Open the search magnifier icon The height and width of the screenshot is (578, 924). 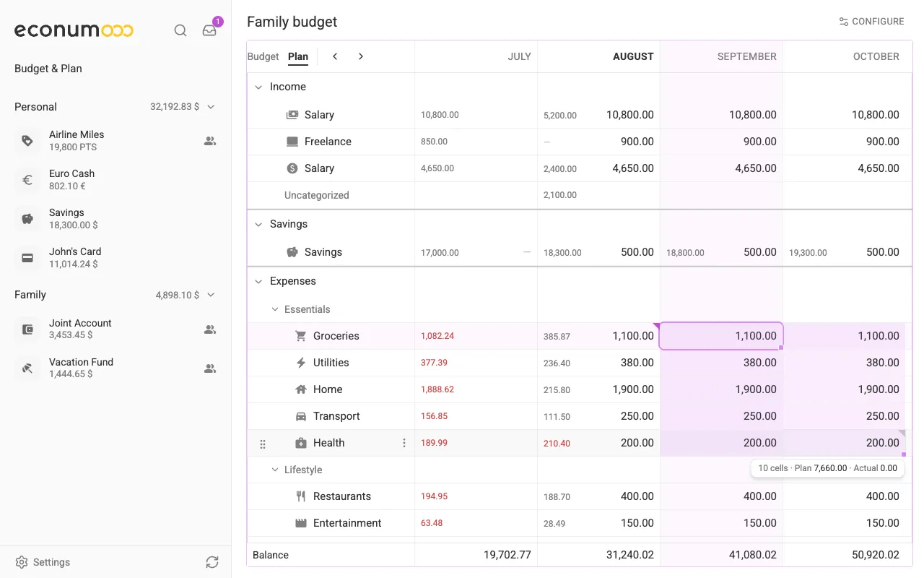[x=180, y=30]
